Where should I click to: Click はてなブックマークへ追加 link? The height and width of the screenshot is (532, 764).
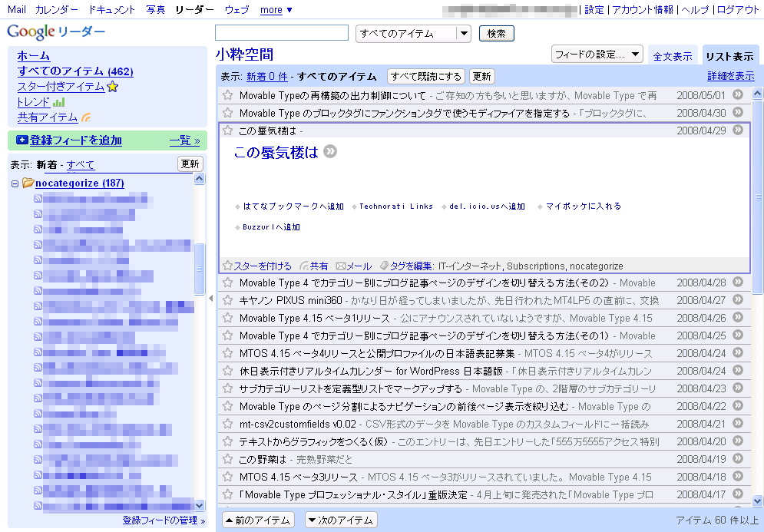tap(293, 207)
